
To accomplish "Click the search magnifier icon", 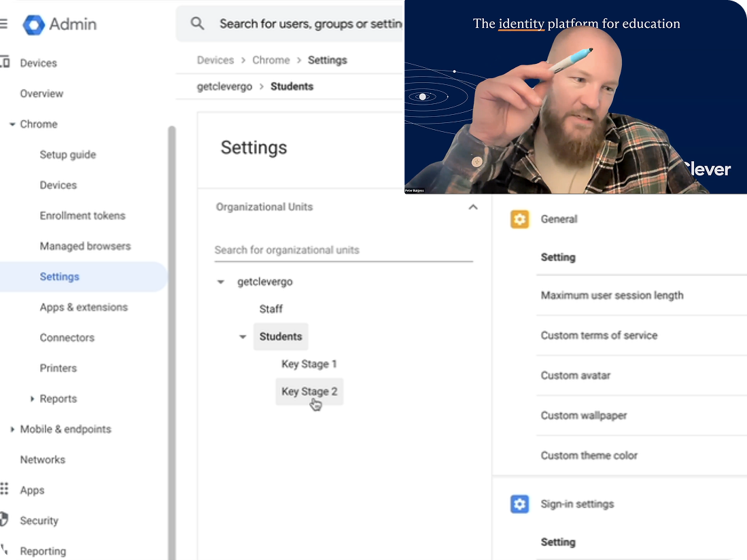I will click(197, 23).
